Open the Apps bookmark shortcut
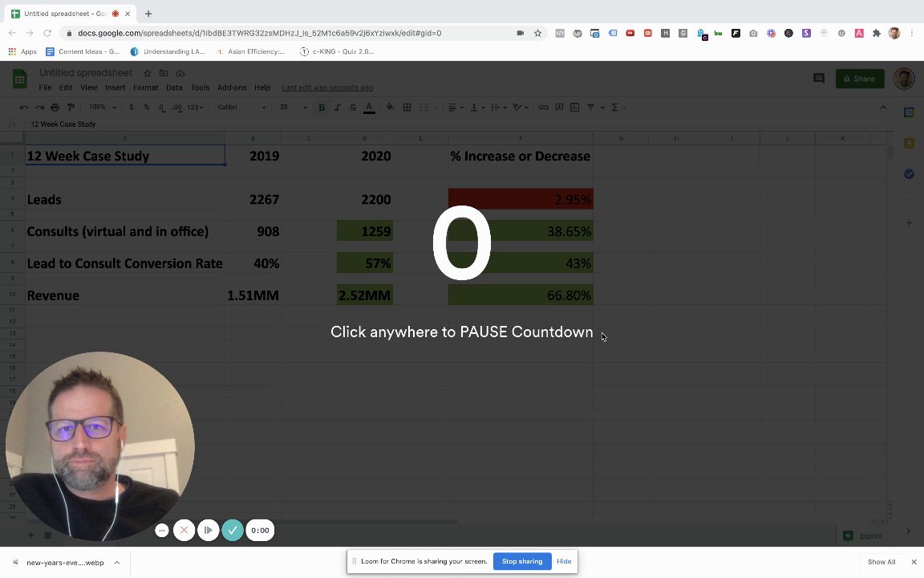Screen dimensions: 924x578 [22, 51]
